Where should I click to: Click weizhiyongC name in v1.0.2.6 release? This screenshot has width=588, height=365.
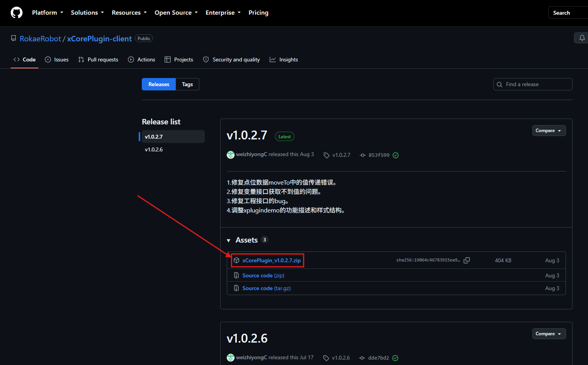[x=252, y=357]
